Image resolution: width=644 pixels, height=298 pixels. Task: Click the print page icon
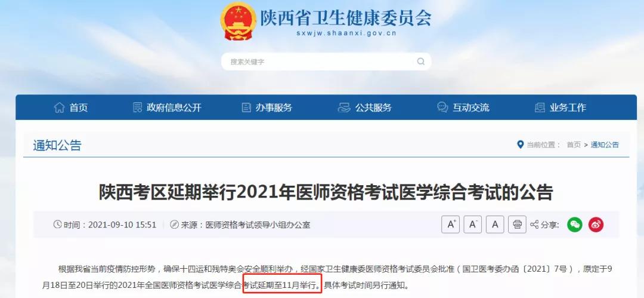517,225
